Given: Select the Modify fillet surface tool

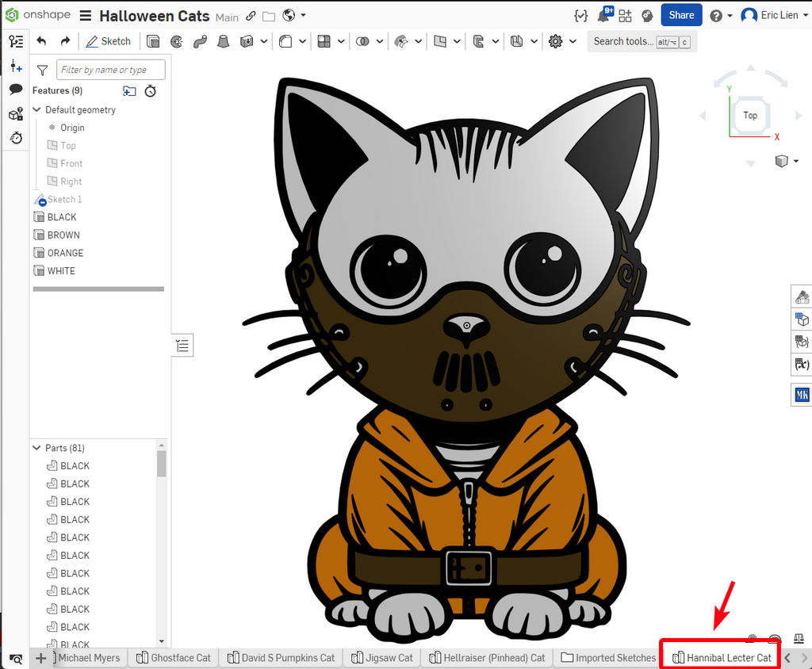Looking at the screenshot, I should pyautogui.click(x=400, y=41).
